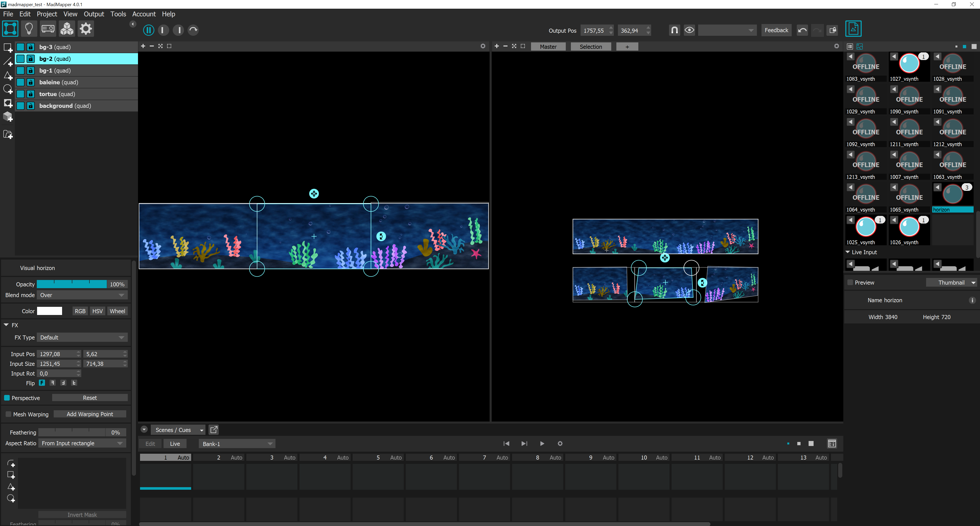Click the Add Warping Point button
Viewport: 980px width, 526px height.
tap(90, 414)
